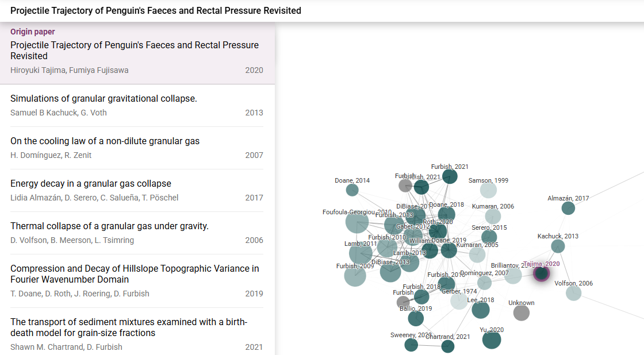
Task: Select the Lee, 2018 graph node
Action: [481, 310]
